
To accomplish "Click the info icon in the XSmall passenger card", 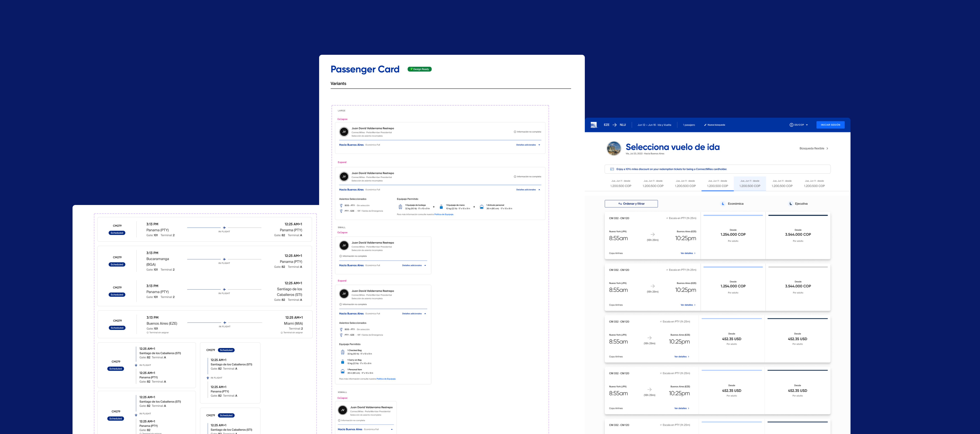I will (339, 420).
